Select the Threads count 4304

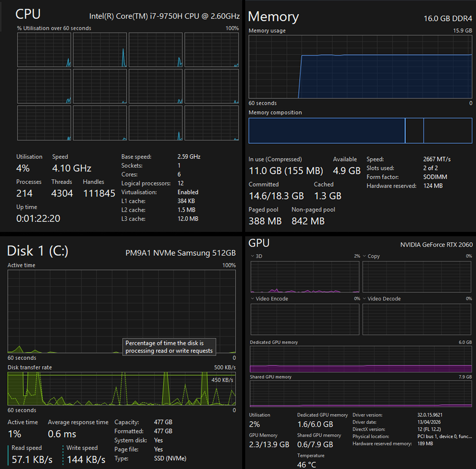[x=62, y=193]
